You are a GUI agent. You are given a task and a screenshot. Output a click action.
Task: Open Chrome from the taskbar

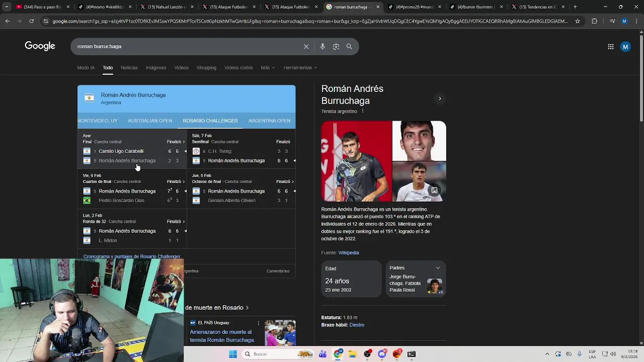[x=338, y=354]
